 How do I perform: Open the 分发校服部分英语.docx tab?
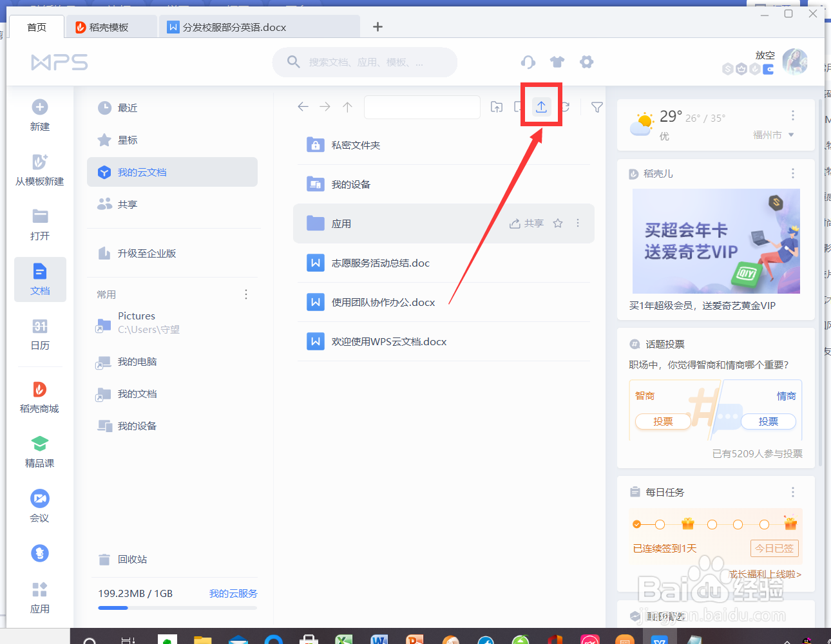(252, 27)
